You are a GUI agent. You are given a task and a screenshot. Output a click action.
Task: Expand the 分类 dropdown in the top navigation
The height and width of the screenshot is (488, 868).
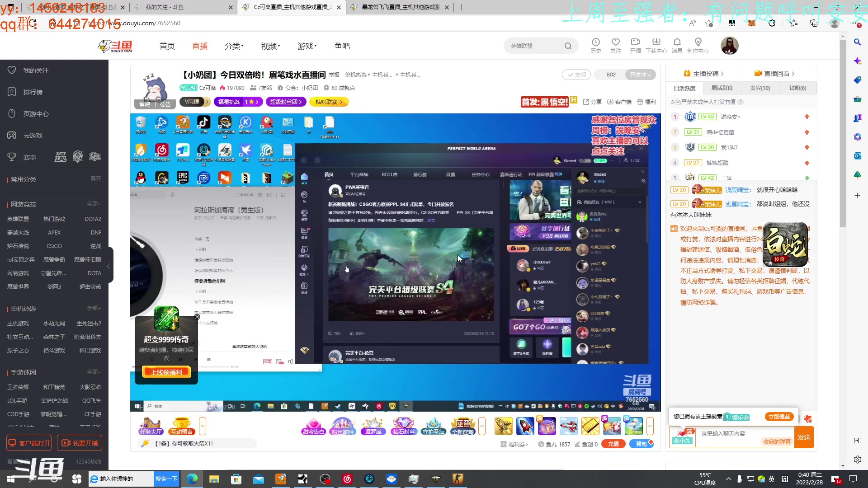[x=234, y=46]
